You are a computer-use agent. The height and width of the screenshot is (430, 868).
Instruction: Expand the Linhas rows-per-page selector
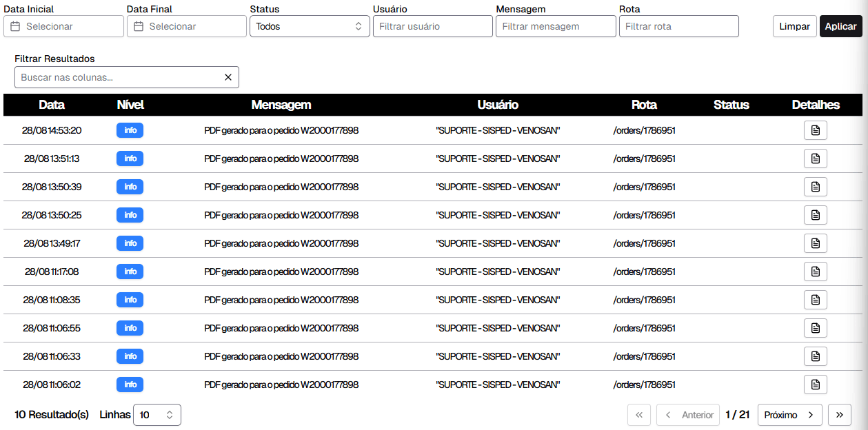157,415
